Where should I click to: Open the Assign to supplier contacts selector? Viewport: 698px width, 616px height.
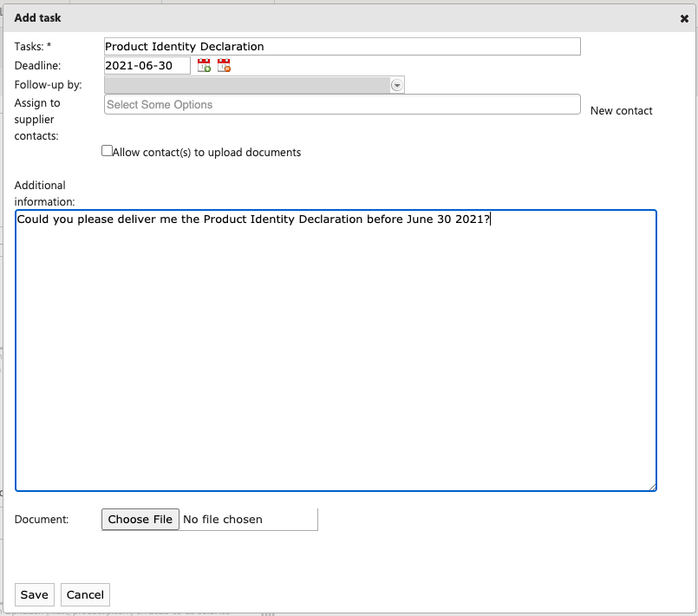[x=342, y=104]
